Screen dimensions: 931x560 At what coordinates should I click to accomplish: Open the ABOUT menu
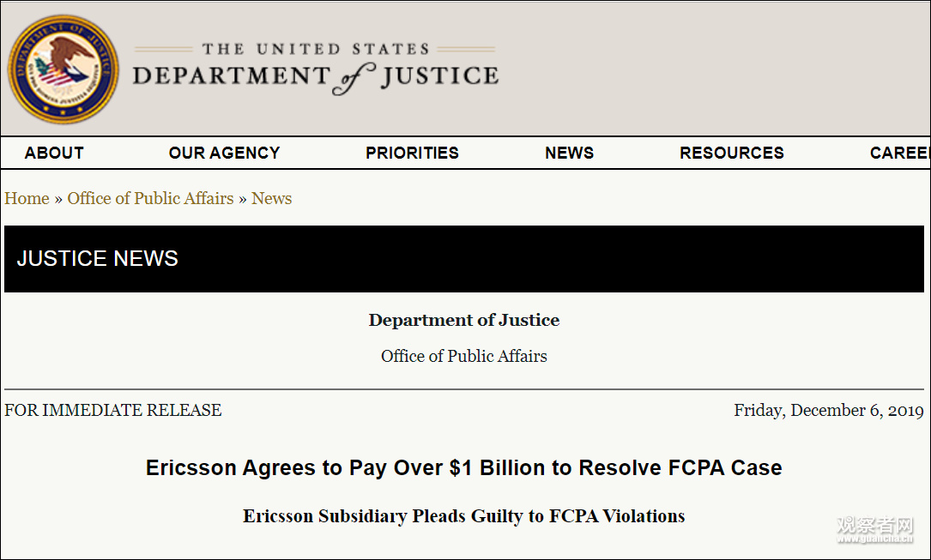(x=54, y=153)
